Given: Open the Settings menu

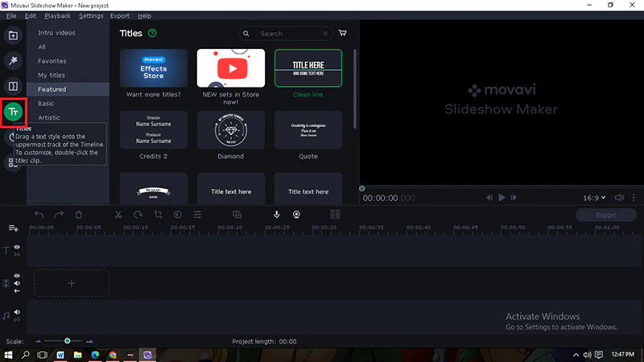Looking at the screenshot, I should [91, 16].
